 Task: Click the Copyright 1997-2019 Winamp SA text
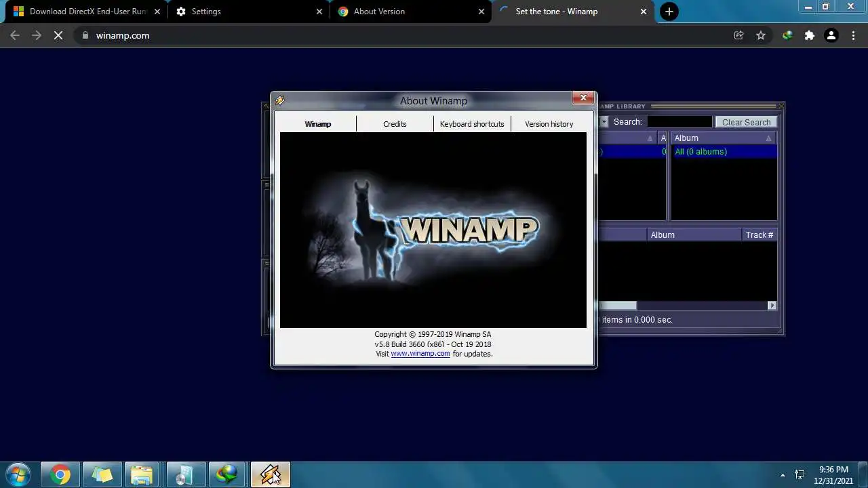(x=433, y=334)
